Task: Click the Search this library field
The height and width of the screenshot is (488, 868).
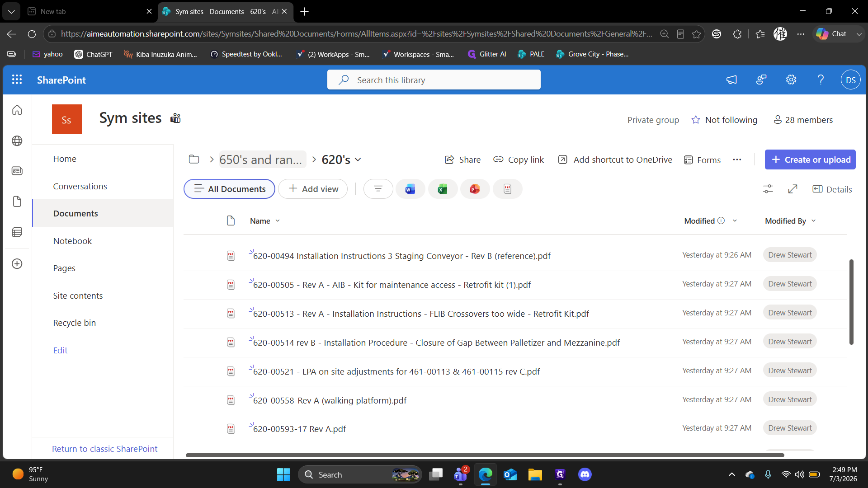Action: [434, 80]
